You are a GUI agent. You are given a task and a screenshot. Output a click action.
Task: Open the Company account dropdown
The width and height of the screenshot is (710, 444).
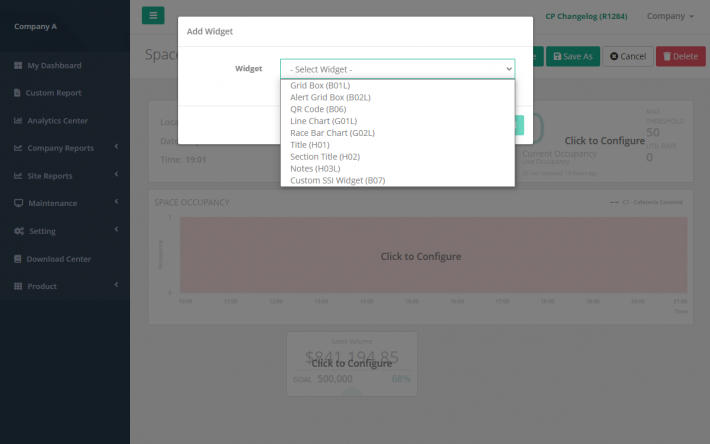pos(670,16)
